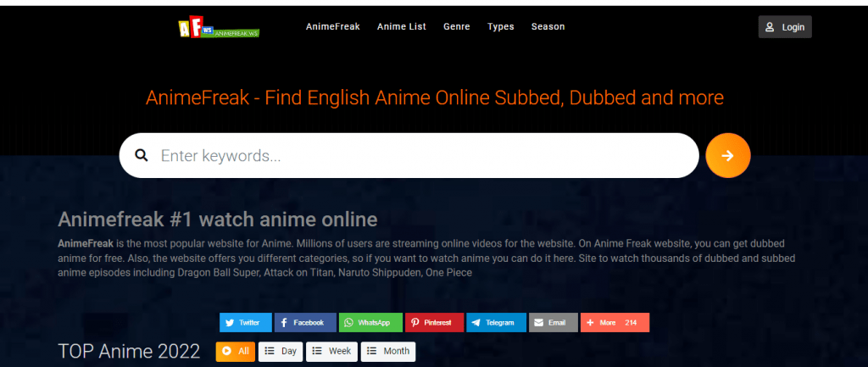868x367 pixels.
Task: Open More share options
Action: click(x=615, y=322)
